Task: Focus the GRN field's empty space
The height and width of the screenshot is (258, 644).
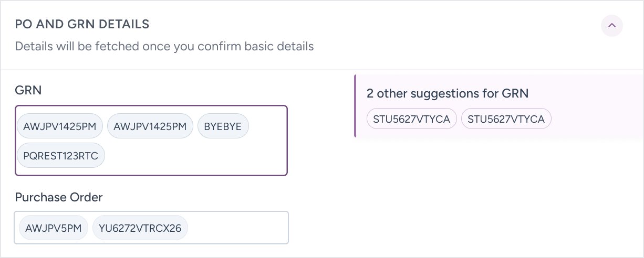Action: [x=200, y=156]
